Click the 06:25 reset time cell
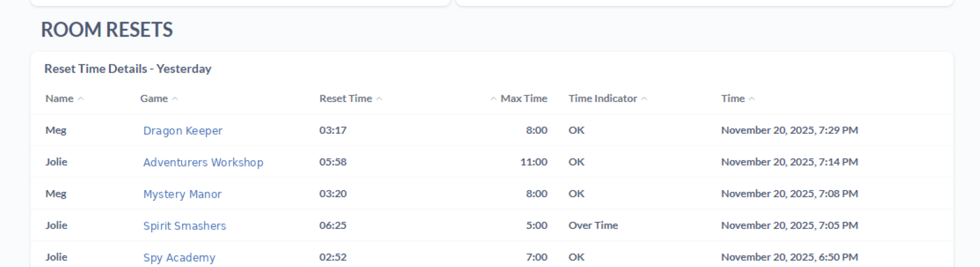 pyautogui.click(x=333, y=225)
